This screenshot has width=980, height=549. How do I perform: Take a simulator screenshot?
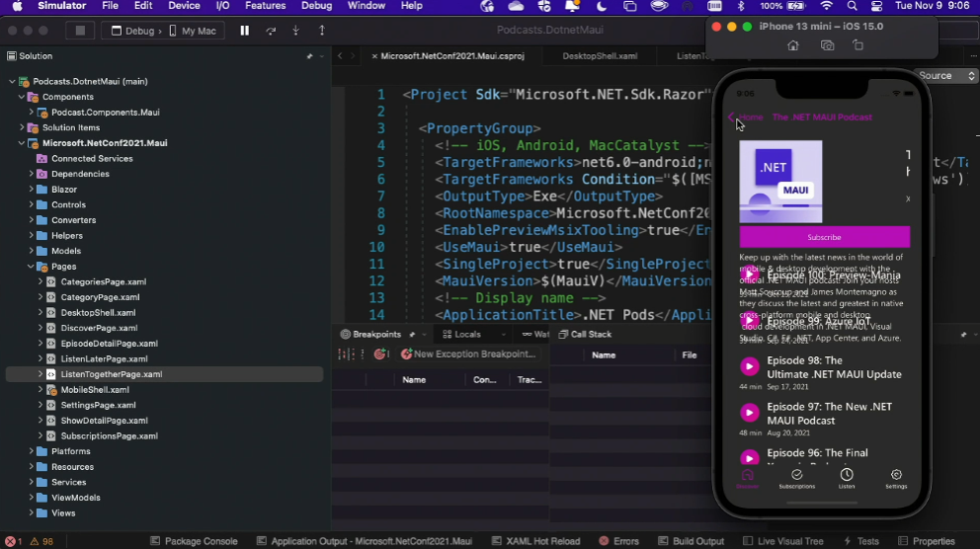(828, 45)
